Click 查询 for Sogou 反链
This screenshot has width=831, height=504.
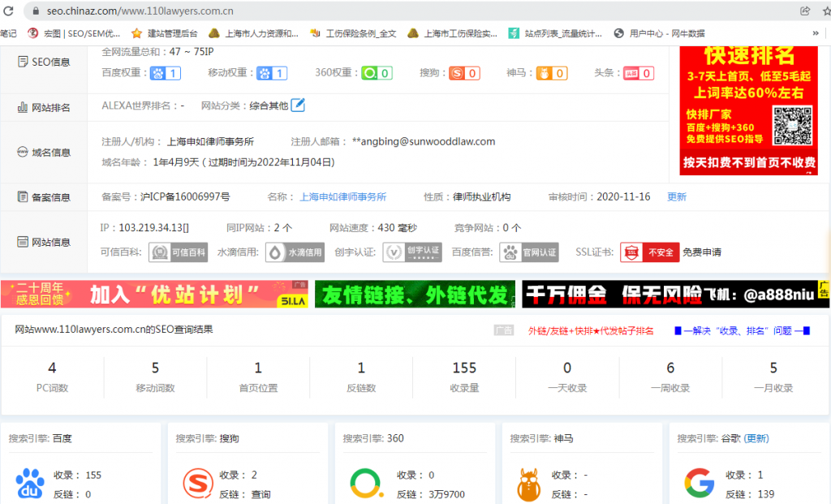[260, 494]
